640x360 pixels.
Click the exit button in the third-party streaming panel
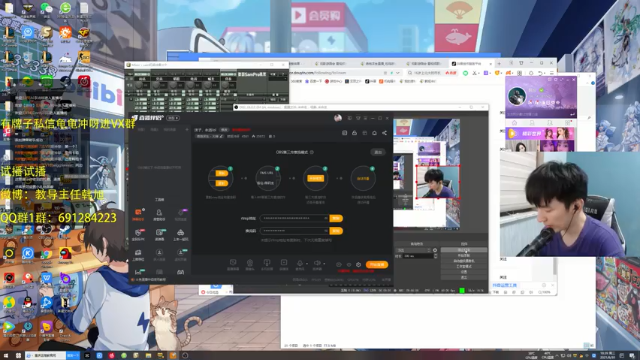pyautogui.click(x=378, y=152)
